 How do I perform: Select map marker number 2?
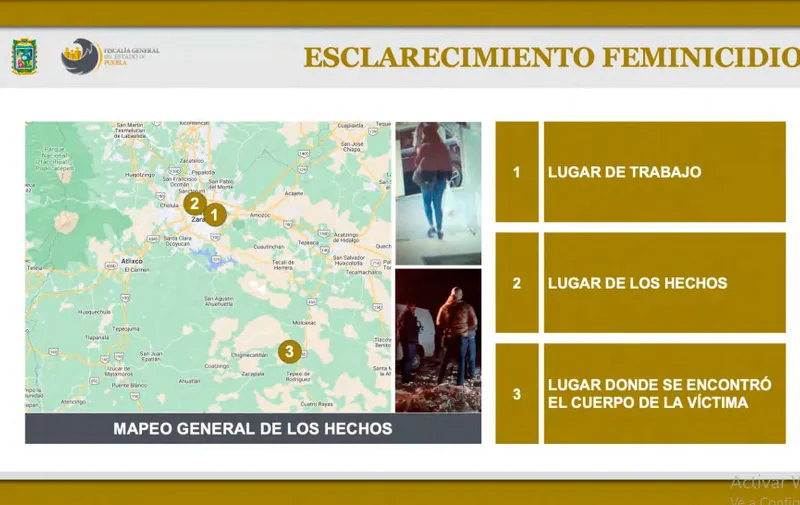(195, 204)
